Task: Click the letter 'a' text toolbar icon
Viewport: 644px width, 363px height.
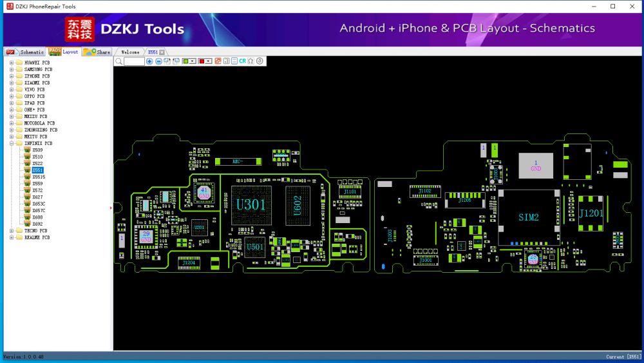Action: click(226, 61)
